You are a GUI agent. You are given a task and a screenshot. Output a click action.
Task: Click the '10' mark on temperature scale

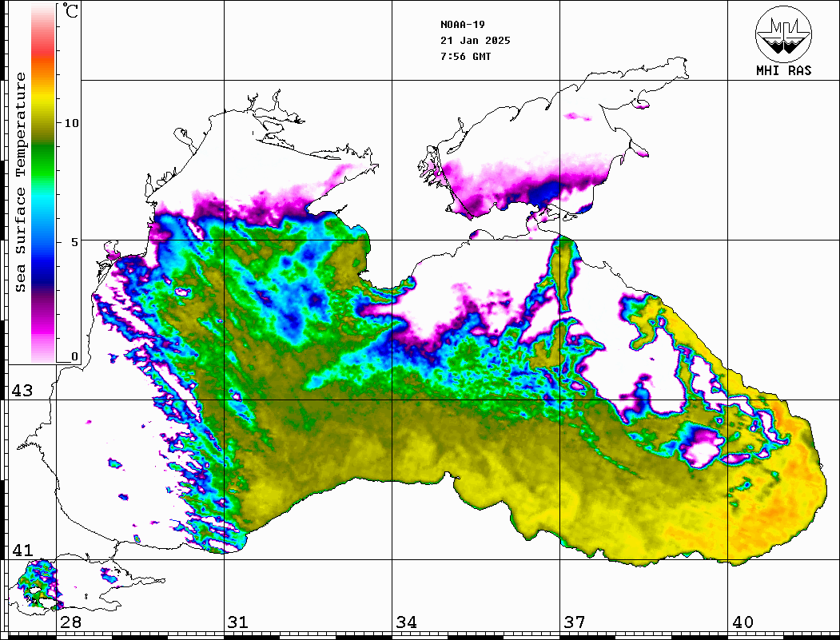coord(70,123)
